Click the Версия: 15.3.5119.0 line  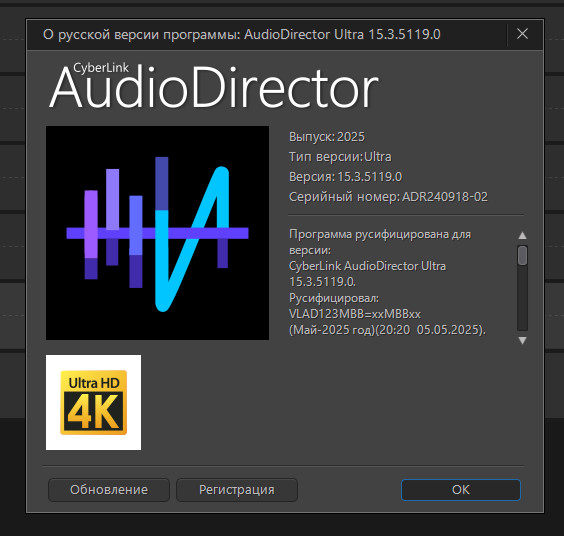tap(345, 177)
